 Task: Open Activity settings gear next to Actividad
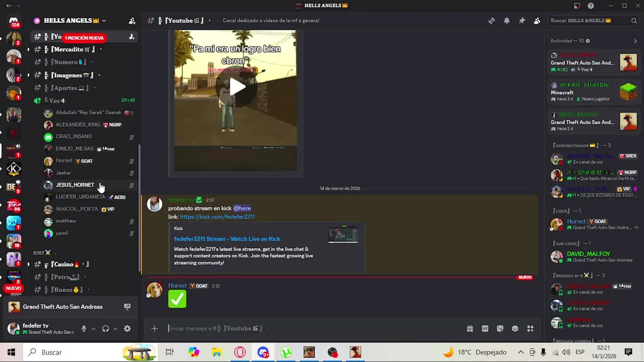pos(588,41)
